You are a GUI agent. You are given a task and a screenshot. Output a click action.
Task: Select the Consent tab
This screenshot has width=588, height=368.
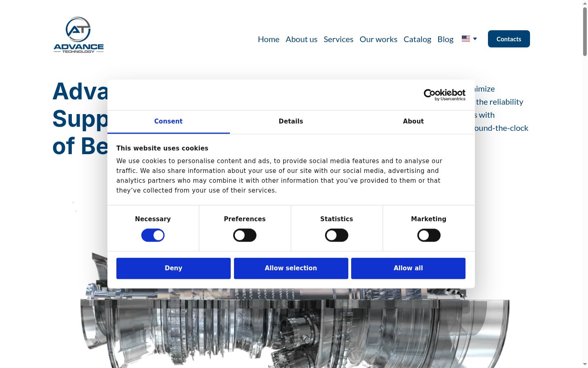point(168,121)
